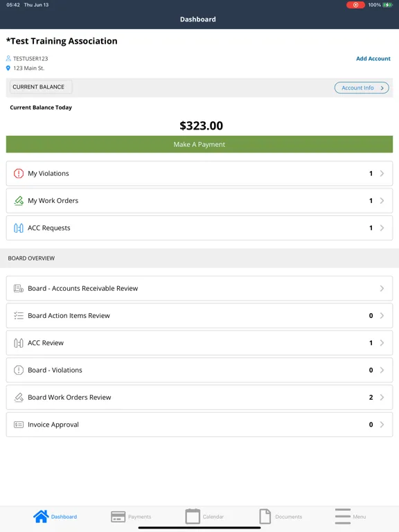
Task: Open the hamburger Menu icon
Action: point(343,516)
